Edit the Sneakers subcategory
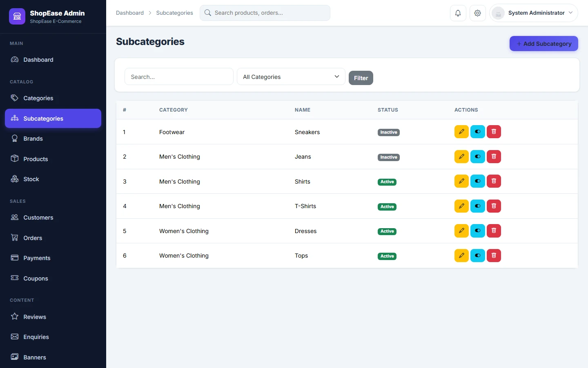The image size is (588, 368). [x=461, y=132]
